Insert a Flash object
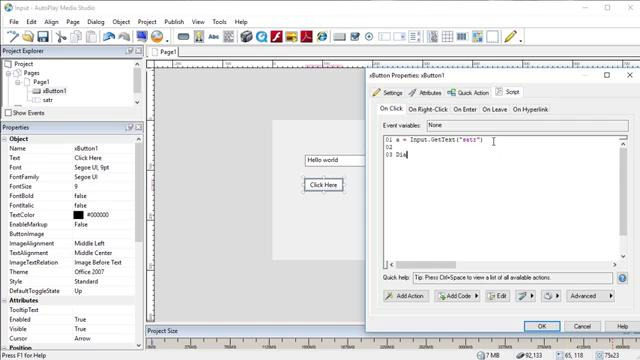The image size is (640, 360). click(276, 37)
